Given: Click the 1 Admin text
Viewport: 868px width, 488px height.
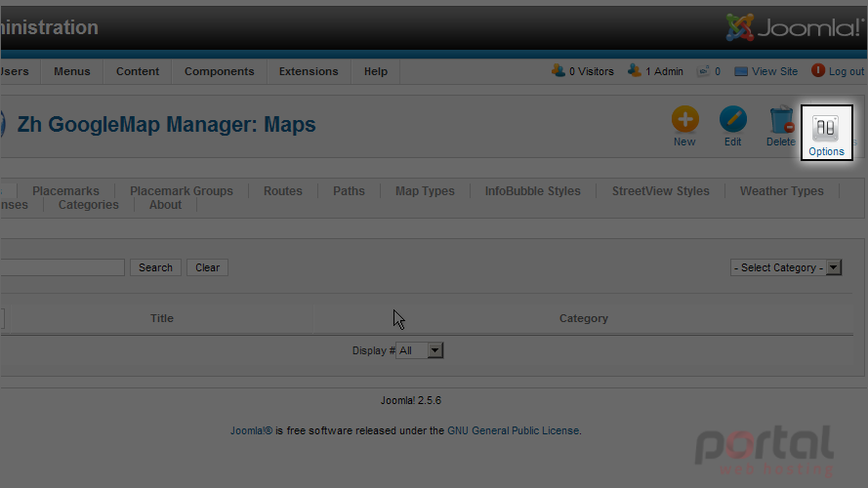Looking at the screenshot, I should pos(664,71).
